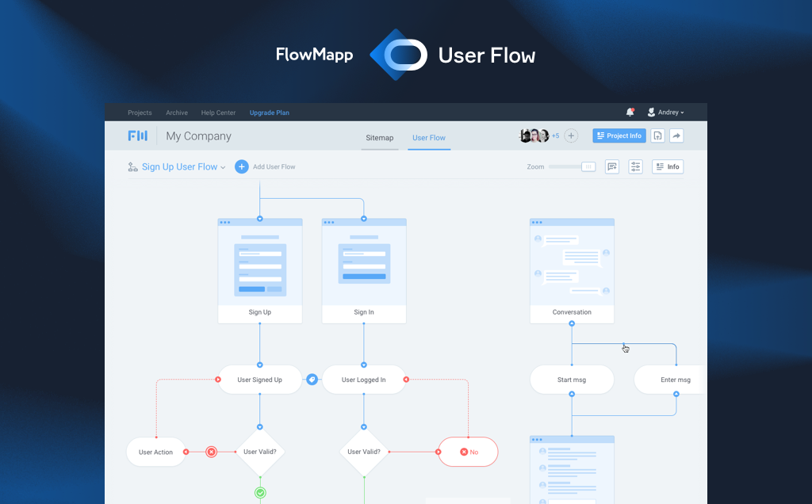Screen dimensions: 812x504
Task: Click the share arrow icon near Project Info
Action: [676, 136]
